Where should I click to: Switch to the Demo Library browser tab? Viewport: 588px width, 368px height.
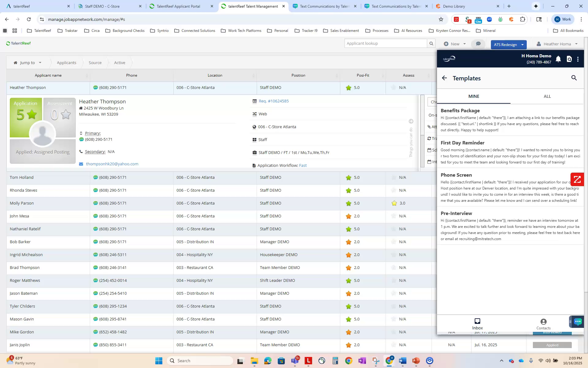454,6
